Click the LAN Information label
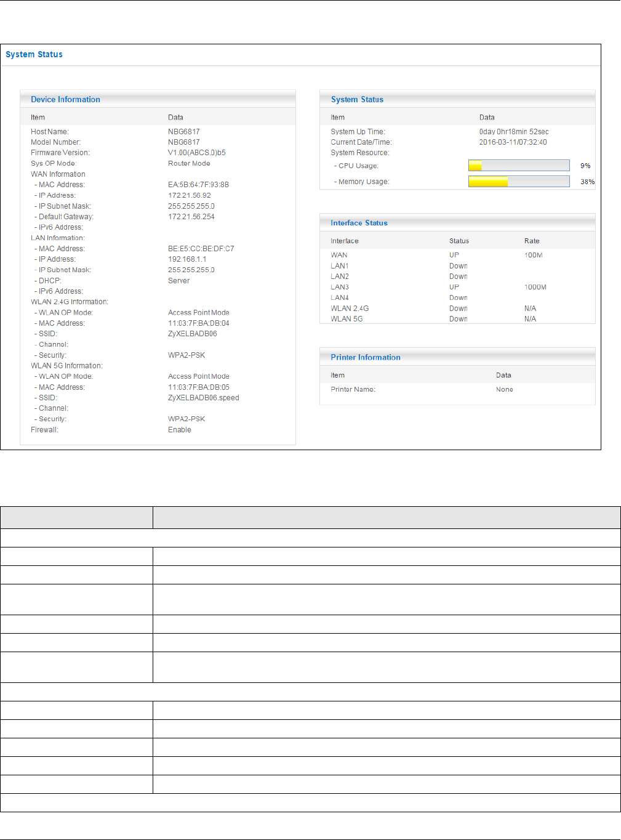This screenshot has height=840, width=621. (58, 238)
